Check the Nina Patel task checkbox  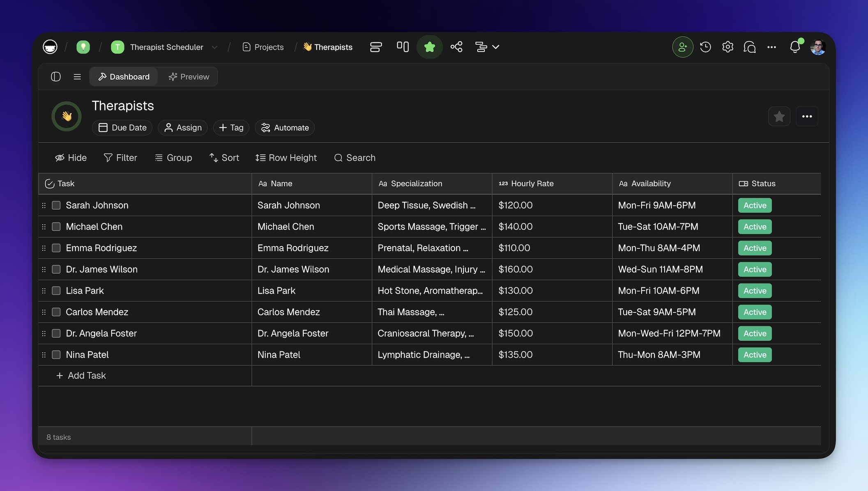[x=56, y=355]
